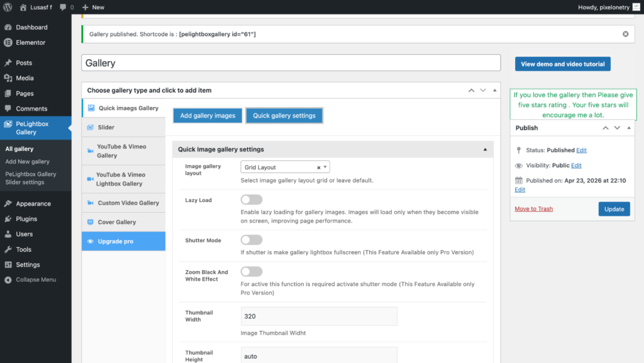This screenshot has width=644, height=363.
Task: Turn on the Shutter Mode switch
Action: pos(251,240)
